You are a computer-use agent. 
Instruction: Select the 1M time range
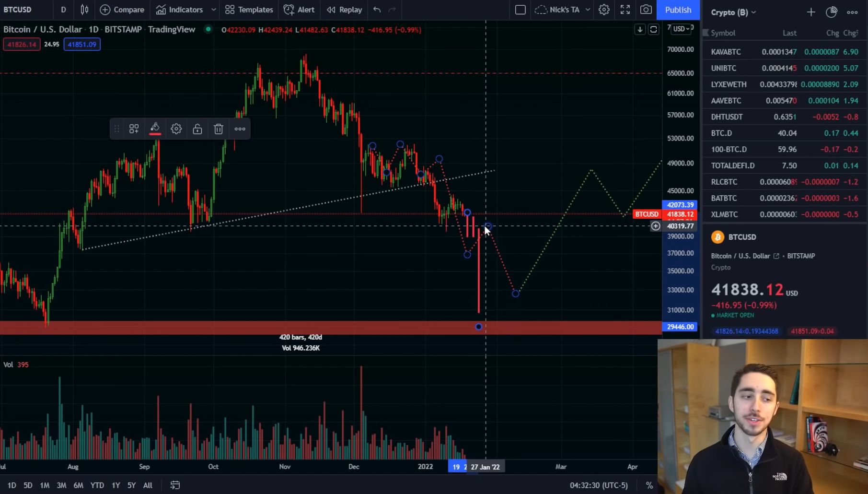45,485
